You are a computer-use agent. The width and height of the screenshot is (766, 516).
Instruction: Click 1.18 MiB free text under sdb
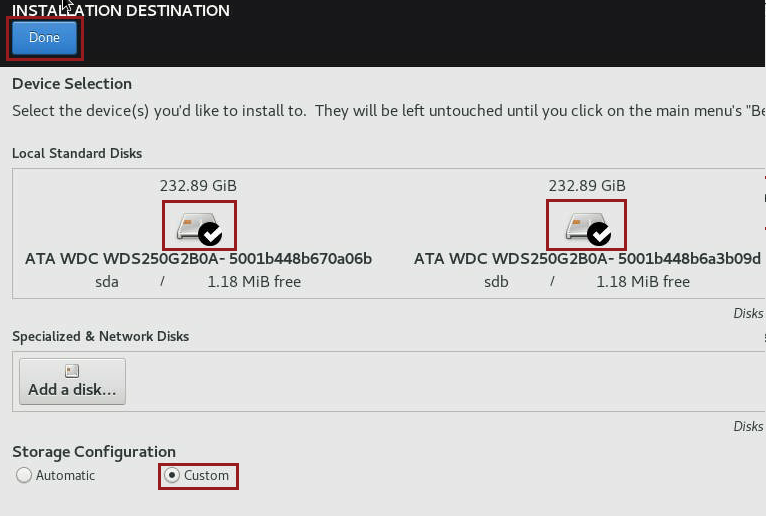point(643,282)
